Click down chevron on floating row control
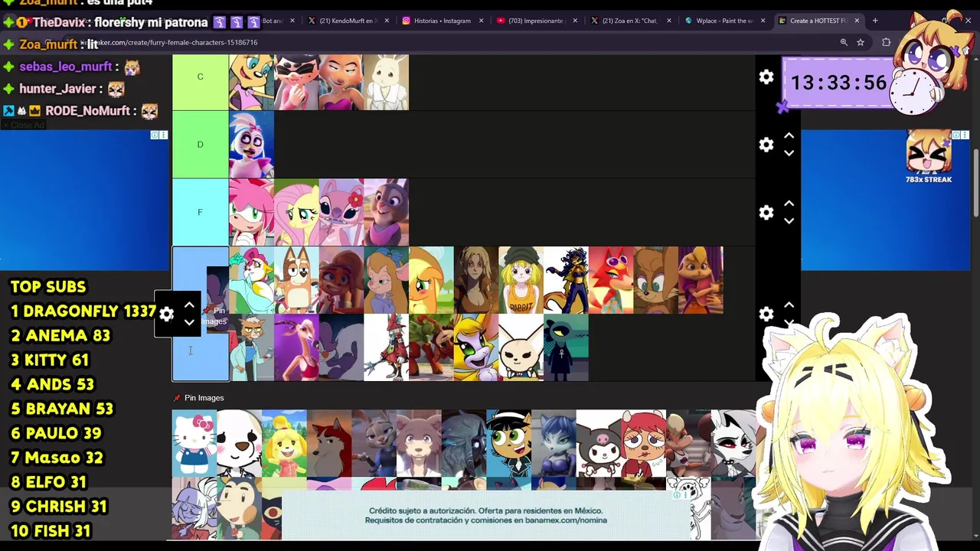 click(189, 323)
